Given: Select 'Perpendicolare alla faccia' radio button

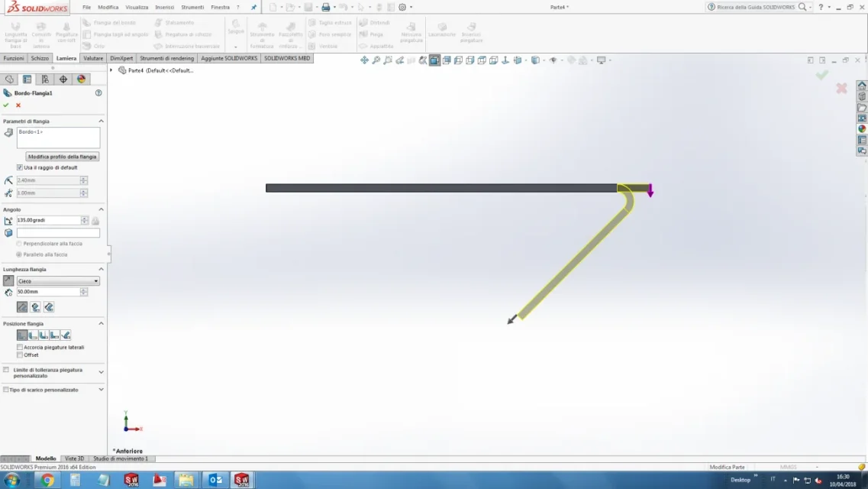Looking at the screenshot, I should tap(19, 244).
